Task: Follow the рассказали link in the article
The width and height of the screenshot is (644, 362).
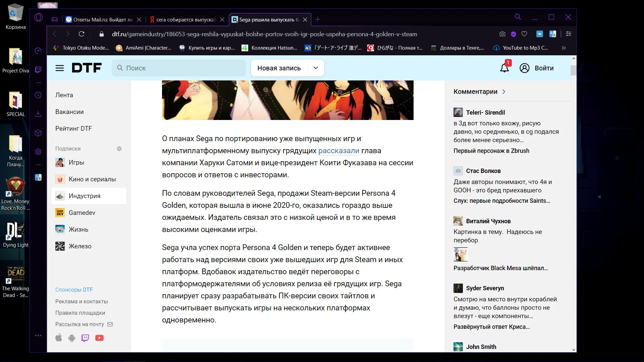Action: point(339,151)
